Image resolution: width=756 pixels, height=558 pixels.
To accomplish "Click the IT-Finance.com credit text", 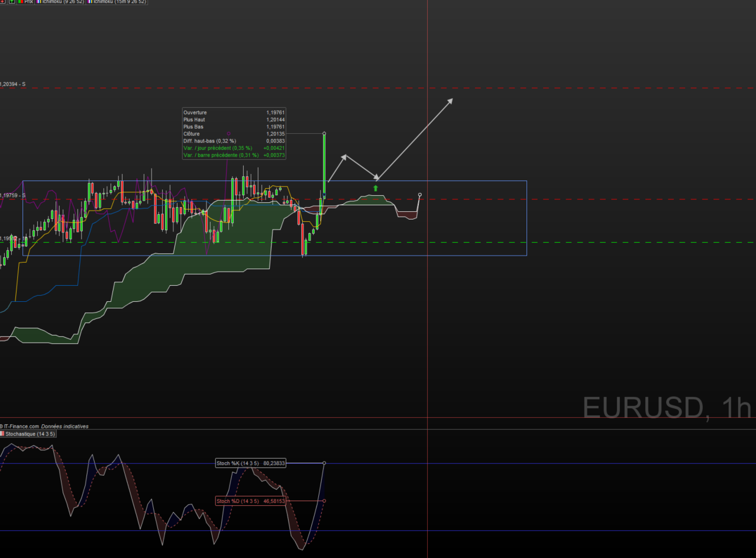I will click(21, 426).
